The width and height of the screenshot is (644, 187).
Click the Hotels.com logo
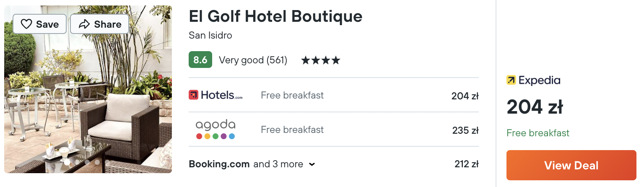point(216,95)
